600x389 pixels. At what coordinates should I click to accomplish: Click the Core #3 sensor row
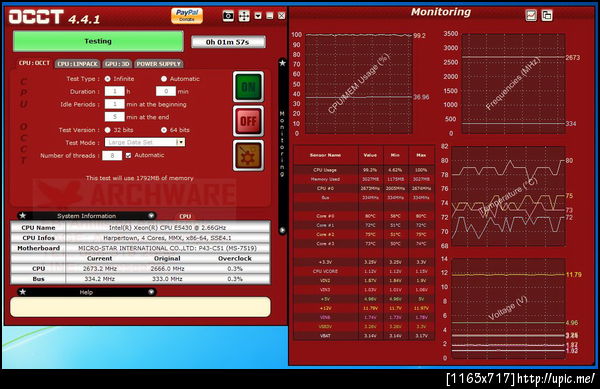[x=364, y=244]
